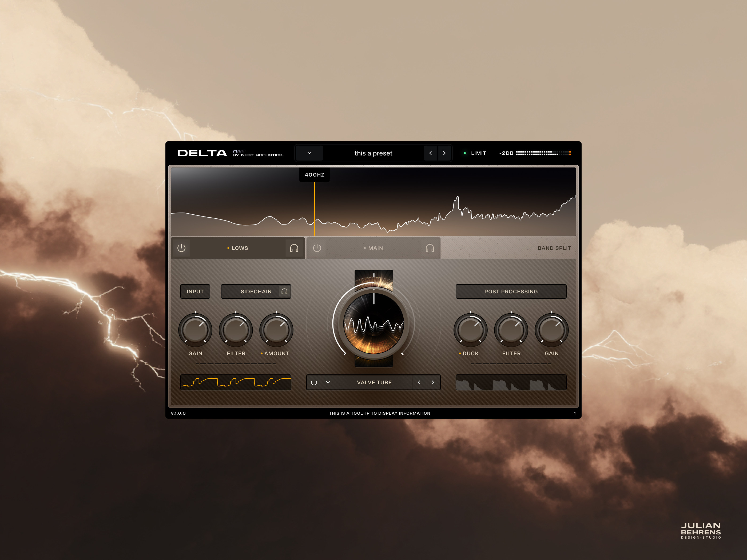Click the post processing FILTER knob

(511, 330)
